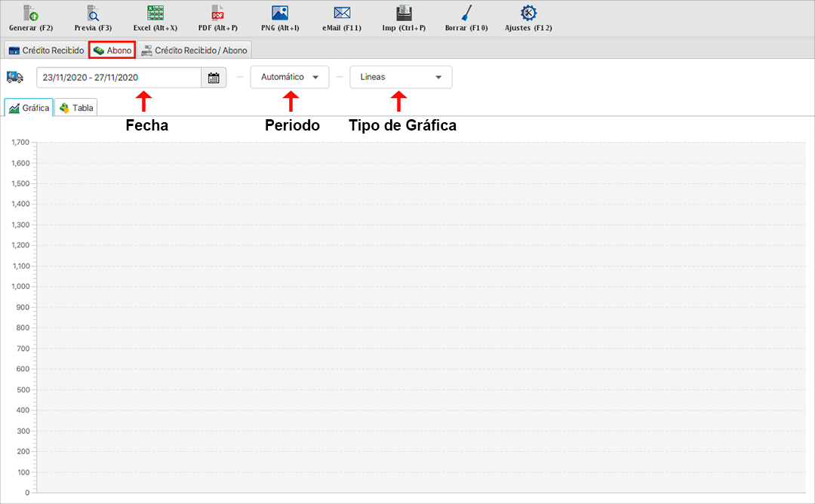Click the truck icon left of date field
Screen dimensions: 815x504
[15, 77]
